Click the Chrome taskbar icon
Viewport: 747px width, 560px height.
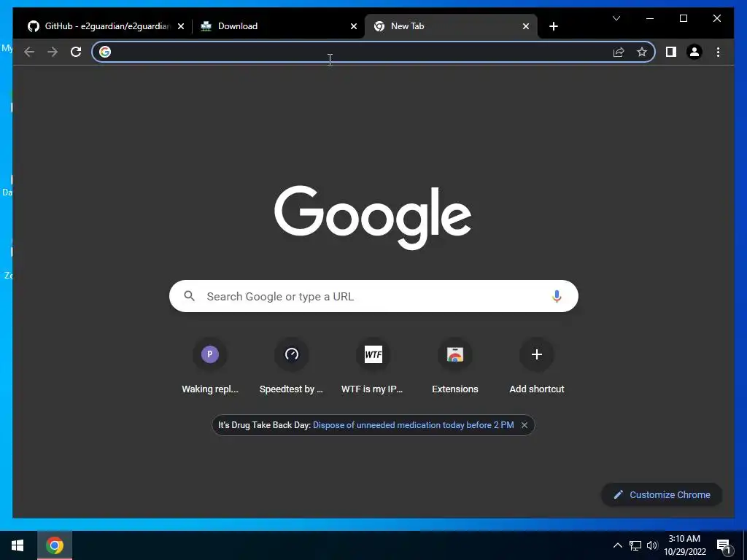55,545
